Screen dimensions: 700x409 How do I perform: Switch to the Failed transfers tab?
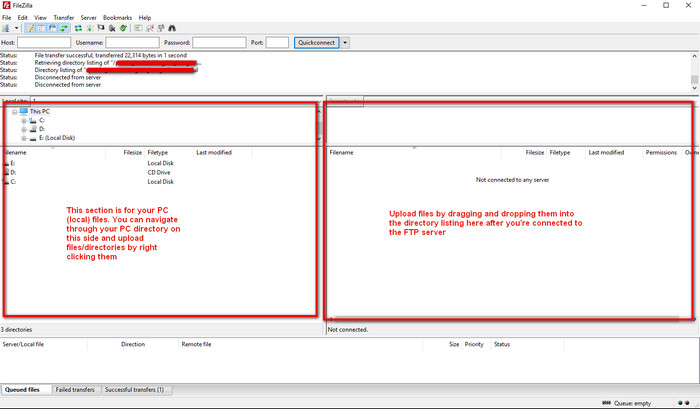coord(75,390)
